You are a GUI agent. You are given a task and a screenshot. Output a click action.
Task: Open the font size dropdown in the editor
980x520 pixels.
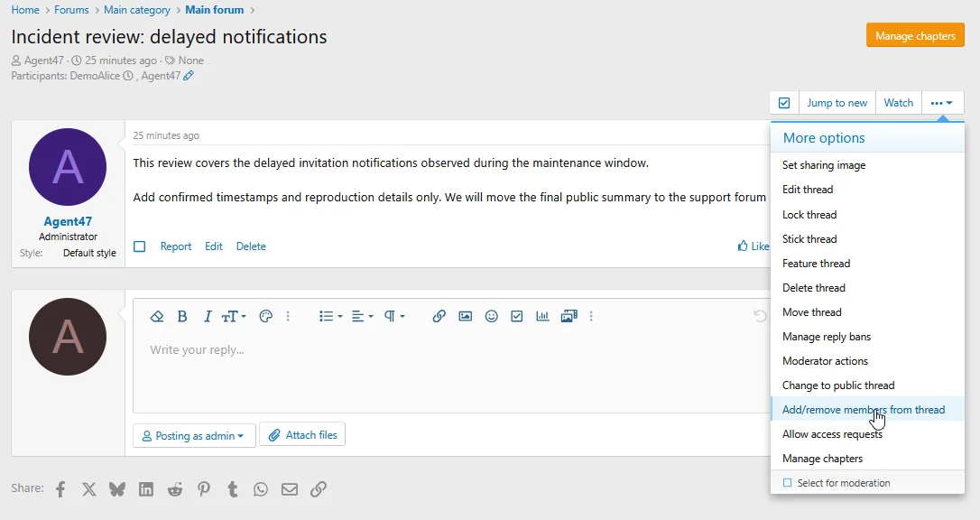234,316
